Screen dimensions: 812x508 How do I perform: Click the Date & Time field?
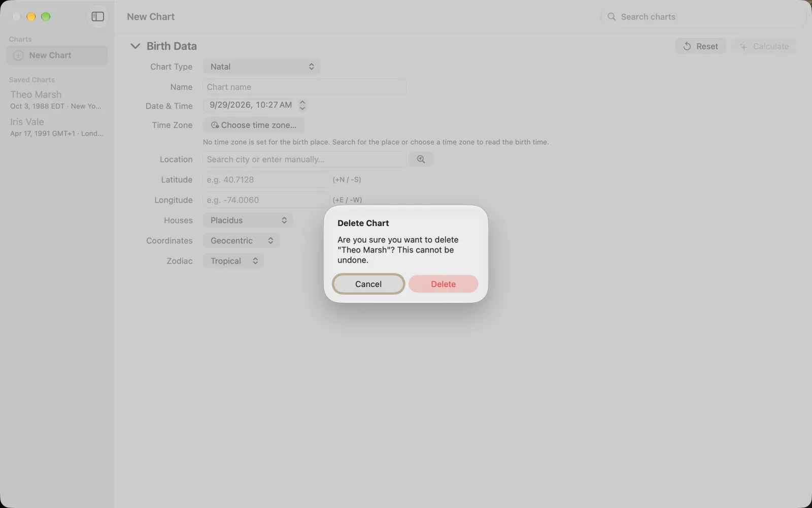point(250,105)
